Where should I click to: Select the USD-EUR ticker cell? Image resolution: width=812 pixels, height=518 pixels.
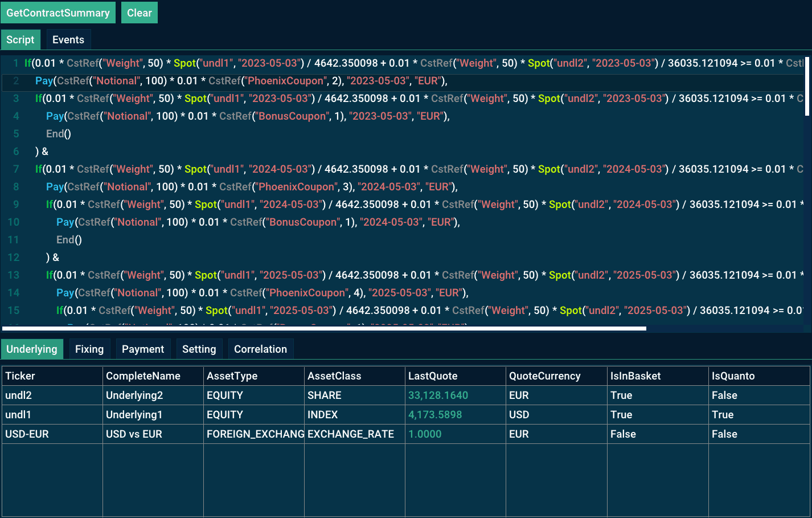pos(52,434)
